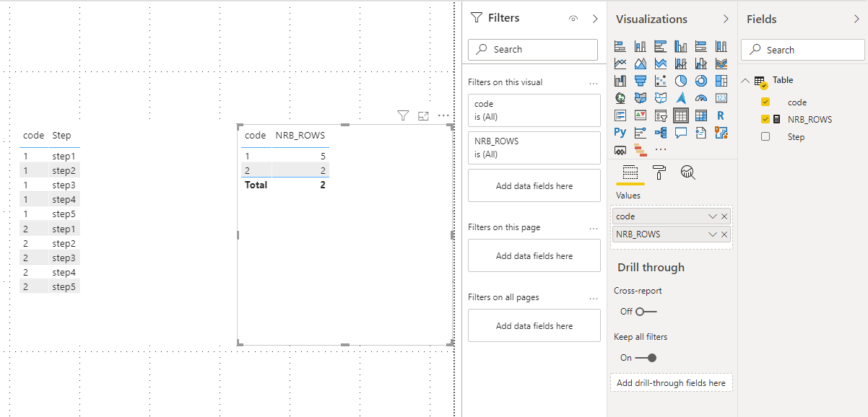Remove code field from Values
Screen dimensions: 868x417
(x=724, y=216)
